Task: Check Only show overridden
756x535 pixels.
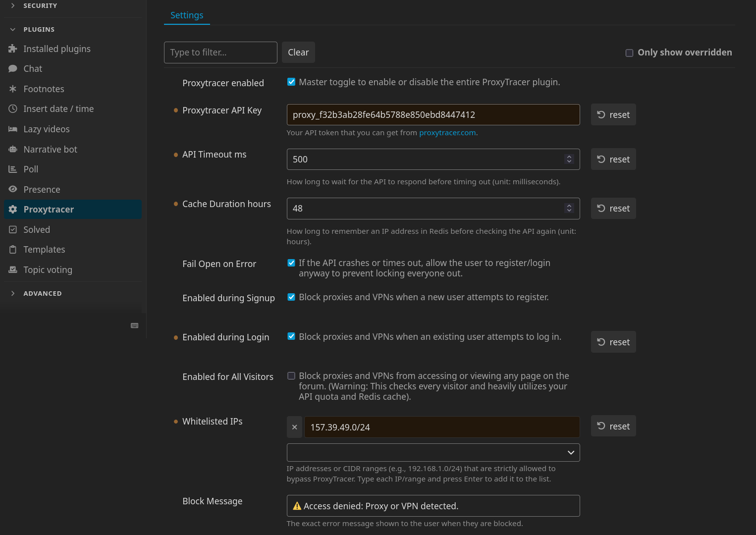Action: pos(629,53)
